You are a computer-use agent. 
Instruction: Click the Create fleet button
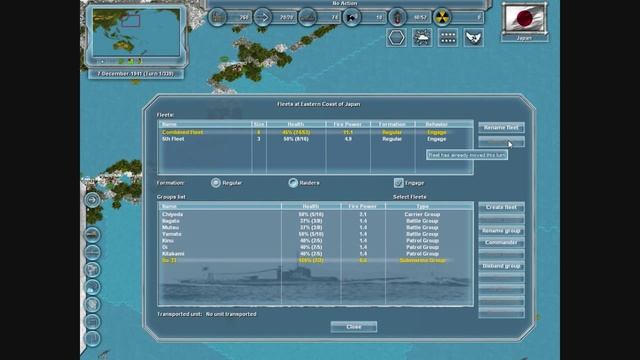(x=501, y=207)
